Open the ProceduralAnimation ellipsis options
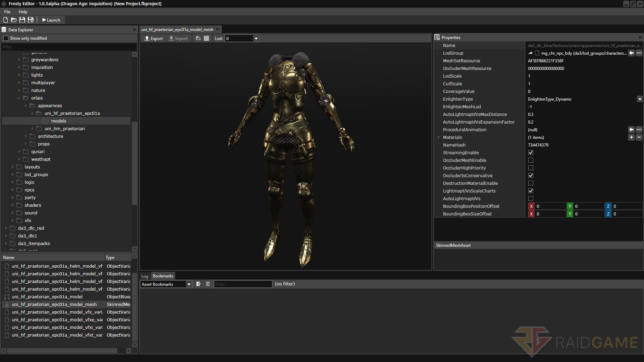 pos(639,129)
